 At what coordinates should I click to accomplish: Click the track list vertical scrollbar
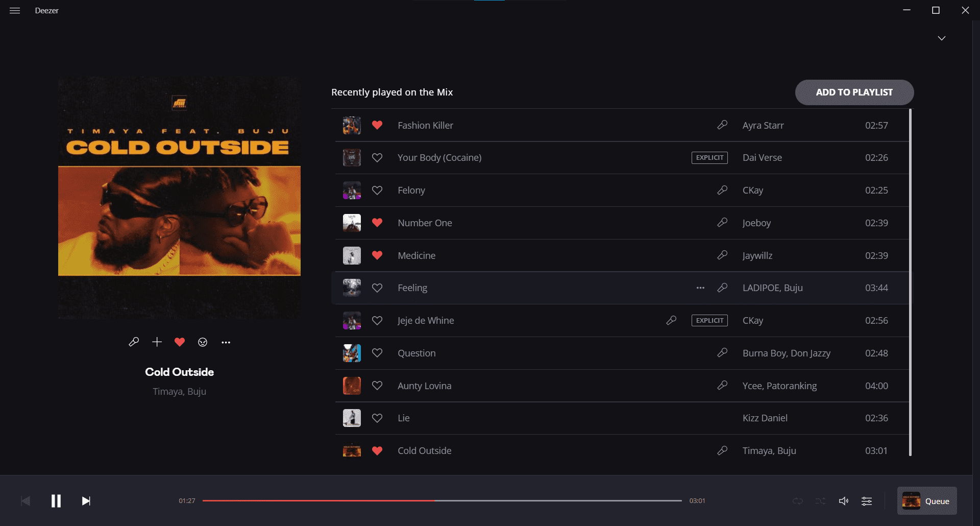tap(910, 282)
